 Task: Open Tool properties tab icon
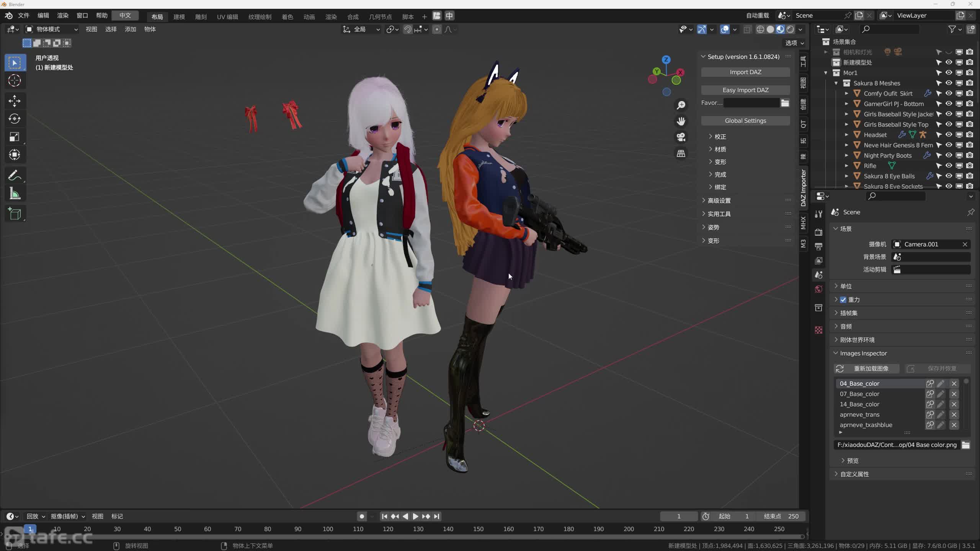(818, 214)
